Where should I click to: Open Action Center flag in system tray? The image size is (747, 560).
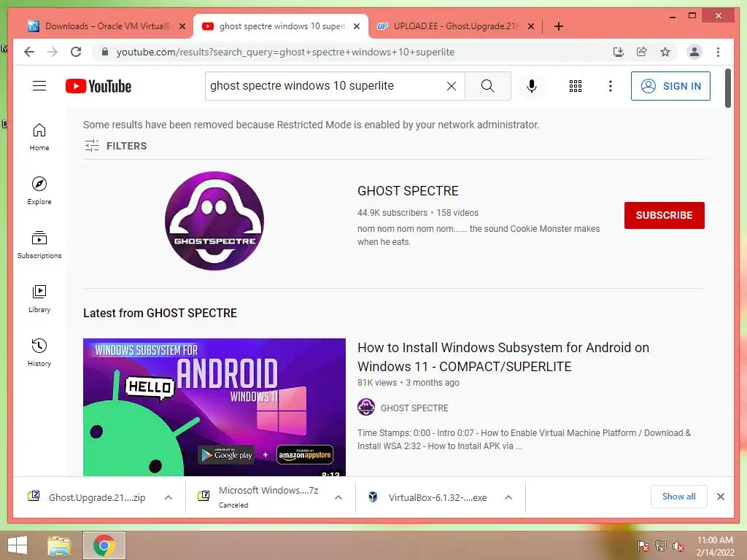point(643,545)
